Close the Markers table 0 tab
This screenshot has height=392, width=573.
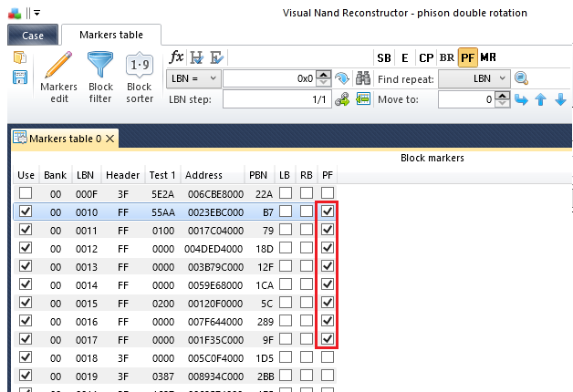tap(110, 139)
